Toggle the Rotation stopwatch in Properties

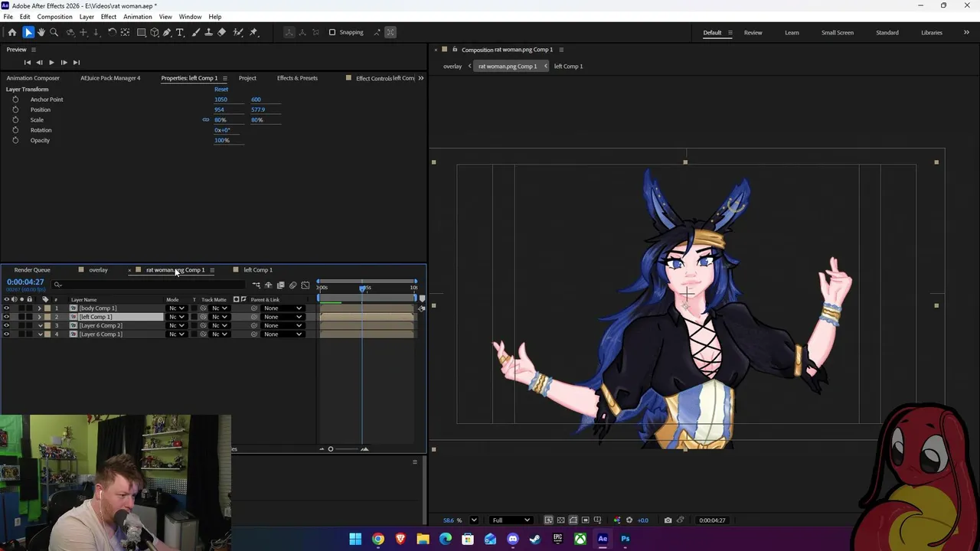[x=15, y=130]
